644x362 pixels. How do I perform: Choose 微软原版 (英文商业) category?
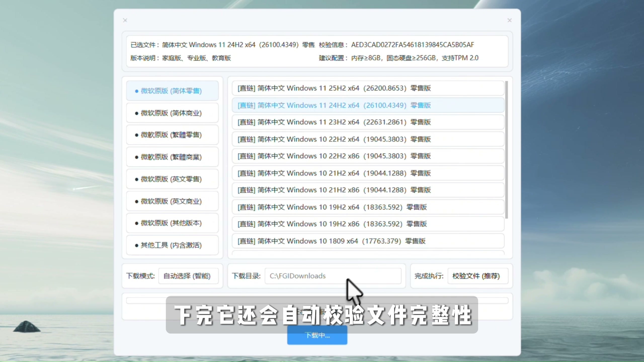click(x=172, y=201)
